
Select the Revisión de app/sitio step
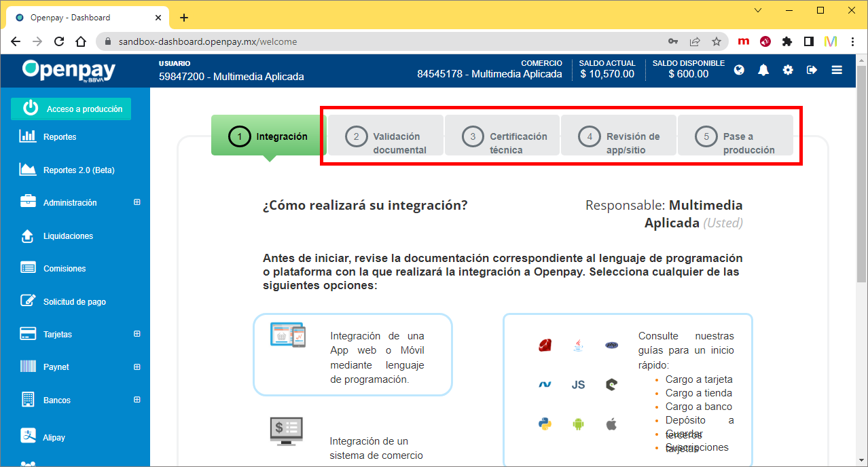(619, 136)
